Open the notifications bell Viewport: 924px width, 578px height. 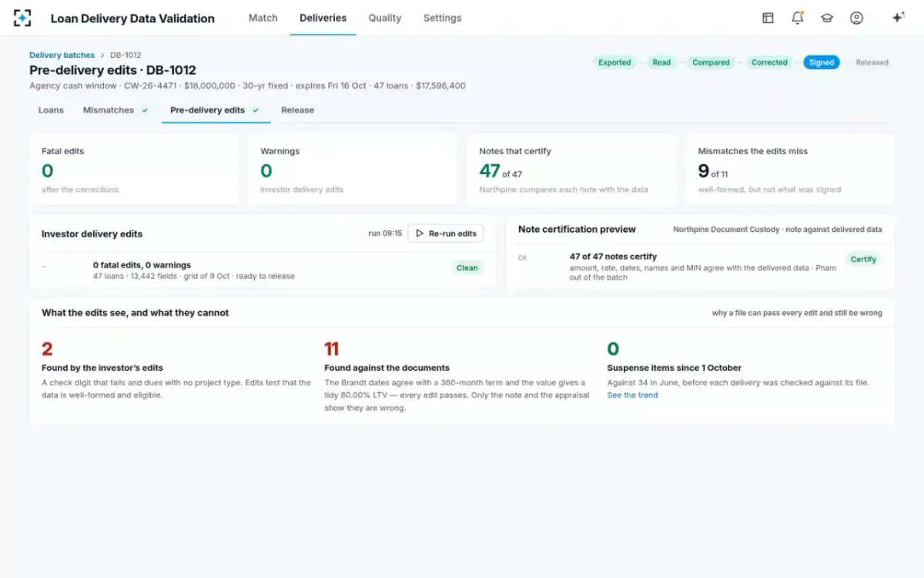point(798,18)
